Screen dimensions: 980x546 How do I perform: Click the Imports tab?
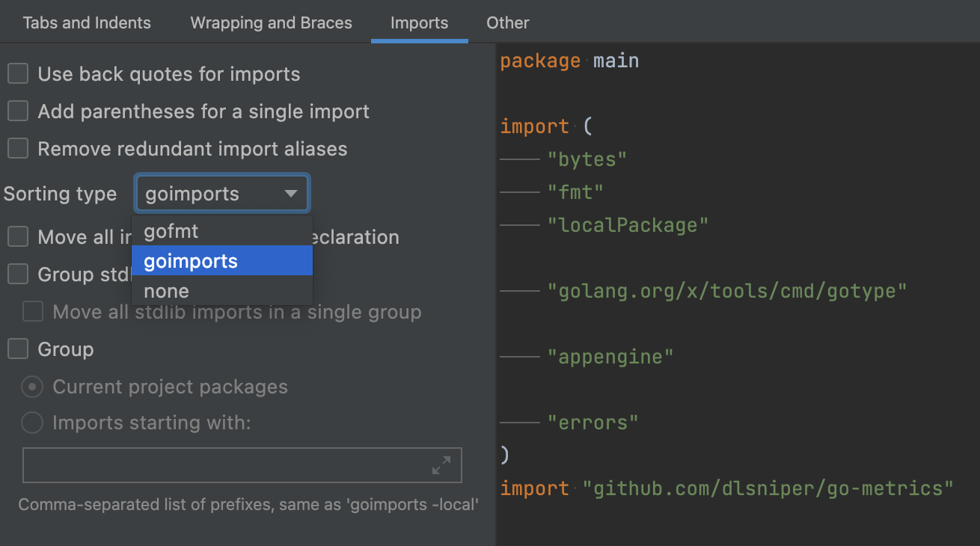coord(419,22)
